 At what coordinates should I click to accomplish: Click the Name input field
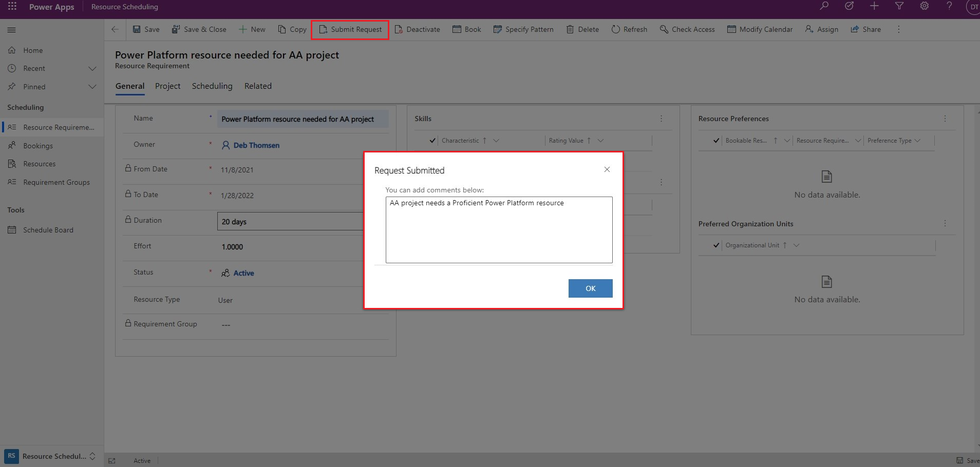[x=303, y=119]
